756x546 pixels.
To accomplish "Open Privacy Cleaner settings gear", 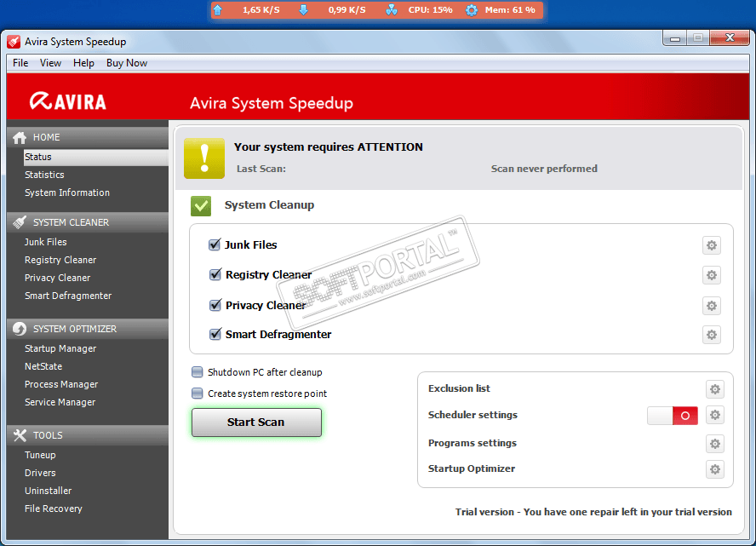I will [x=711, y=306].
